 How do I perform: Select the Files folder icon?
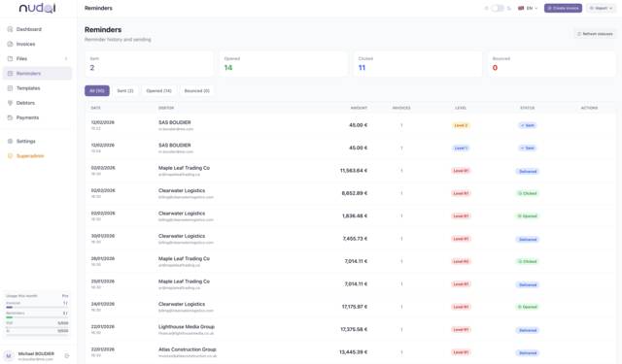pyautogui.click(x=11, y=58)
